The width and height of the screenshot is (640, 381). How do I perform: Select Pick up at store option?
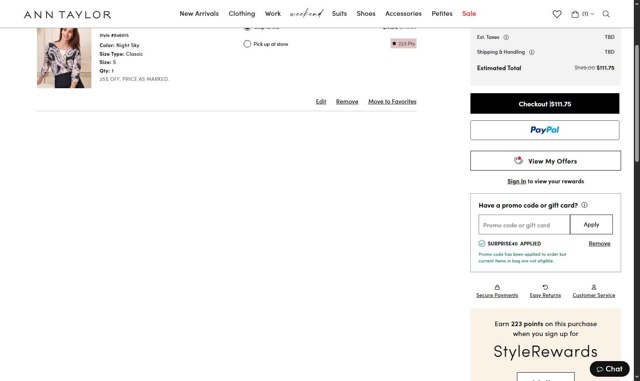247,44
